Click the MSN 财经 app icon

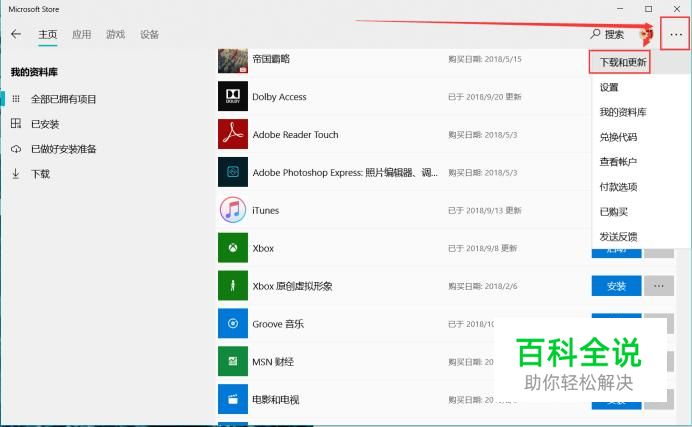coord(233,362)
